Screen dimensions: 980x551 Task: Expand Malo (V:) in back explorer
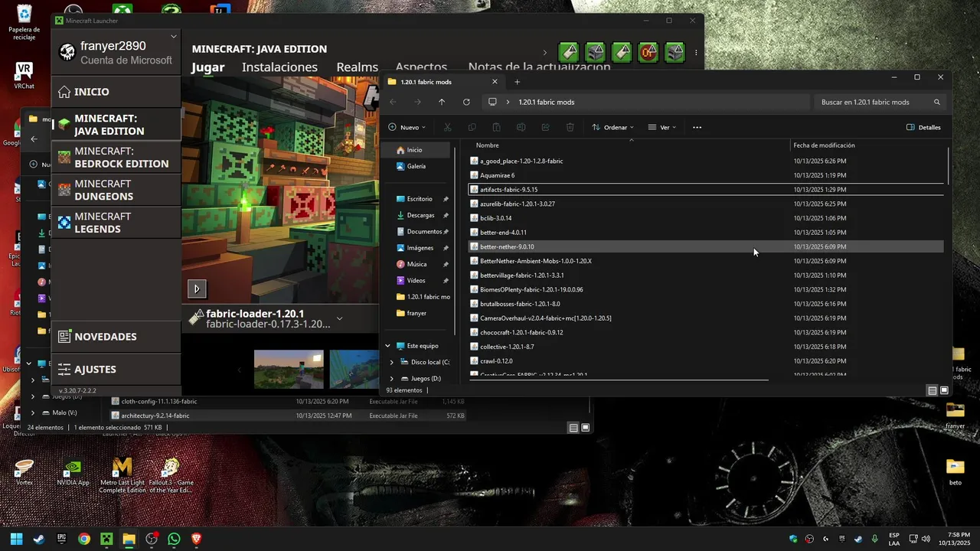point(33,412)
